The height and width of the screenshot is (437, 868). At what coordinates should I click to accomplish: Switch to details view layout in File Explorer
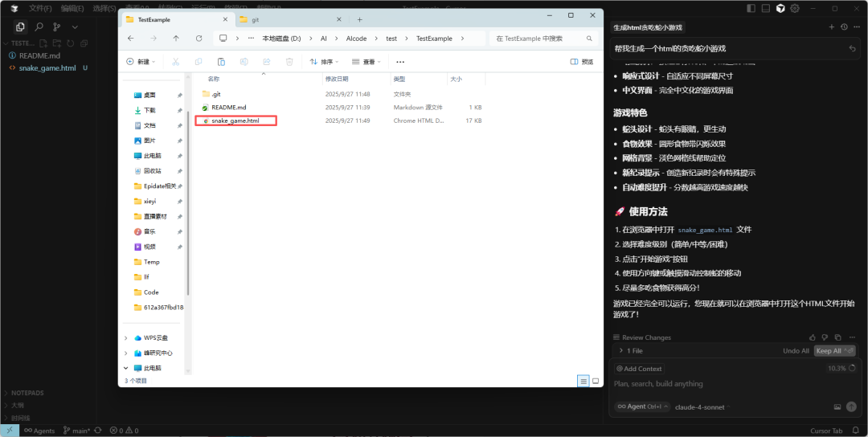click(583, 381)
